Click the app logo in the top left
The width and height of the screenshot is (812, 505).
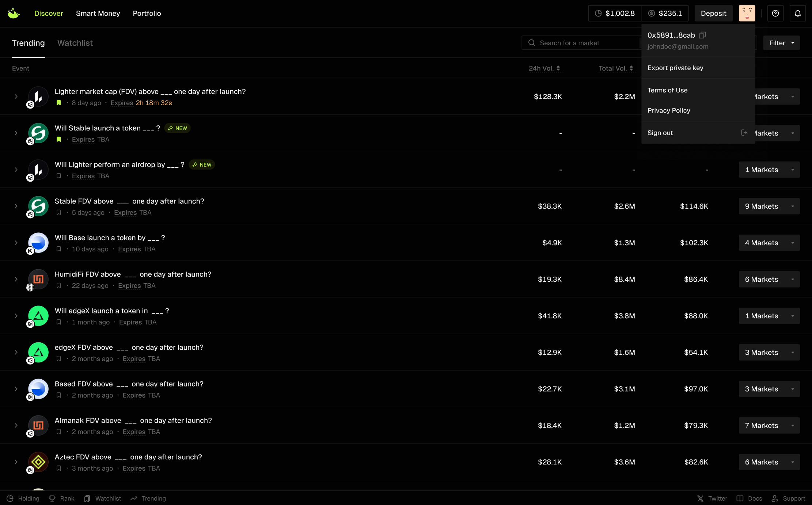(x=14, y=14)
